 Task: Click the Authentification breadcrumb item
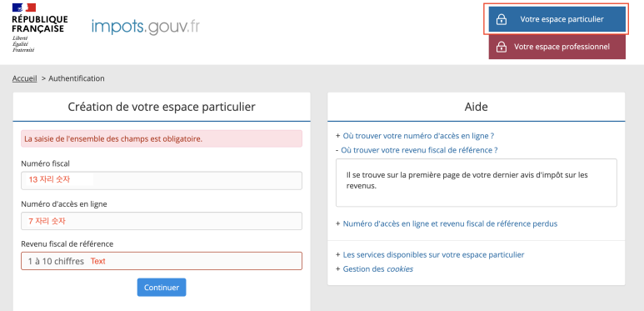click(x=77, y=78)
